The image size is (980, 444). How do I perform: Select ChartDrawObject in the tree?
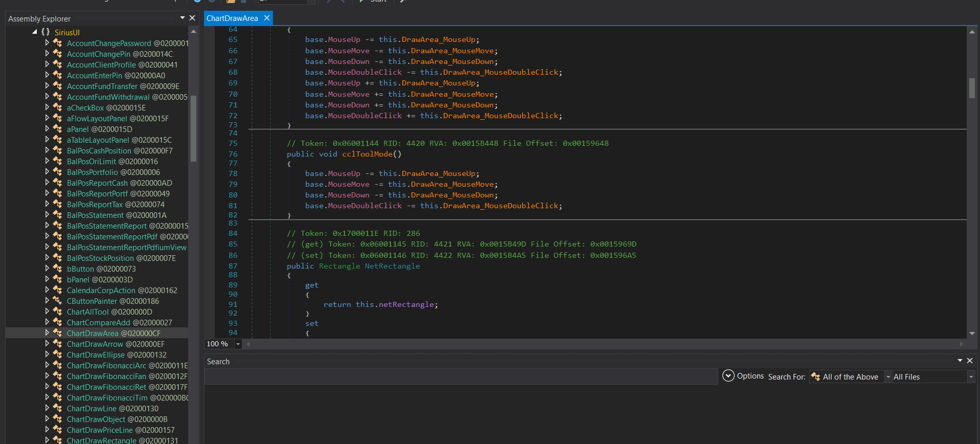[117, 419]
